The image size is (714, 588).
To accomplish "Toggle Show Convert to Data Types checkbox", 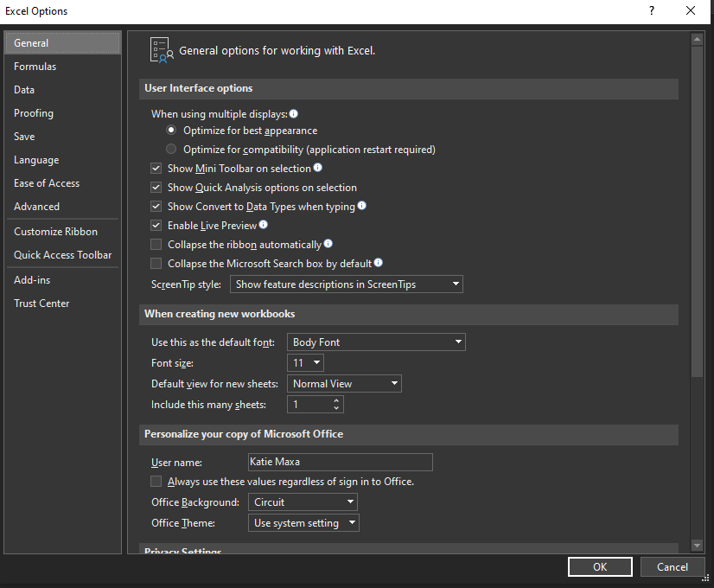I will pyautogui.click(x=156, y=207).
